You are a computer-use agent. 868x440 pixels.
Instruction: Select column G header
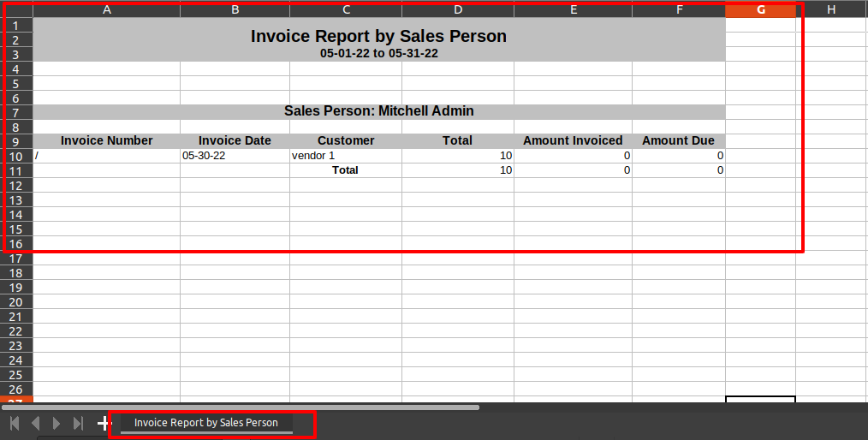(761, 9)
